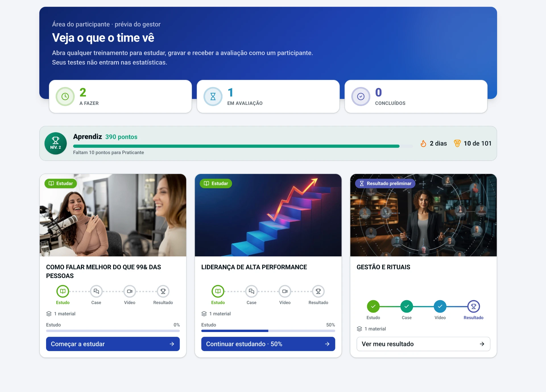Click completed Case checkmark in Gestão e Rituais card
The width and height of the screenshot is (546, 392).
coord(407,306)
